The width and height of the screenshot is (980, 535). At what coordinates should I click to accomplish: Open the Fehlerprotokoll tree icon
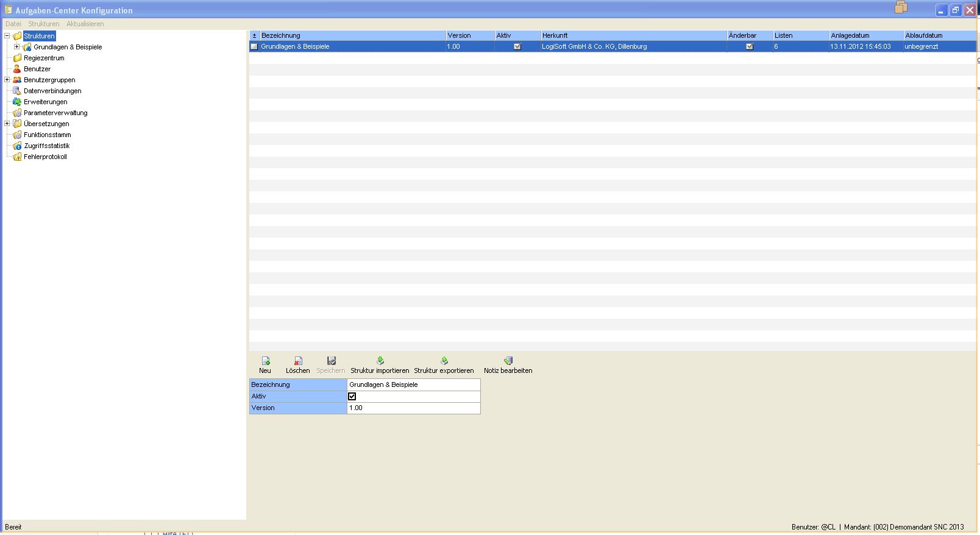(17, 157)
